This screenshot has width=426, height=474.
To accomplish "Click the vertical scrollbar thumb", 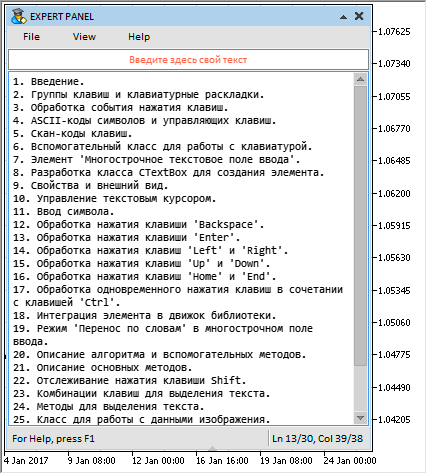I will point(360,226).
